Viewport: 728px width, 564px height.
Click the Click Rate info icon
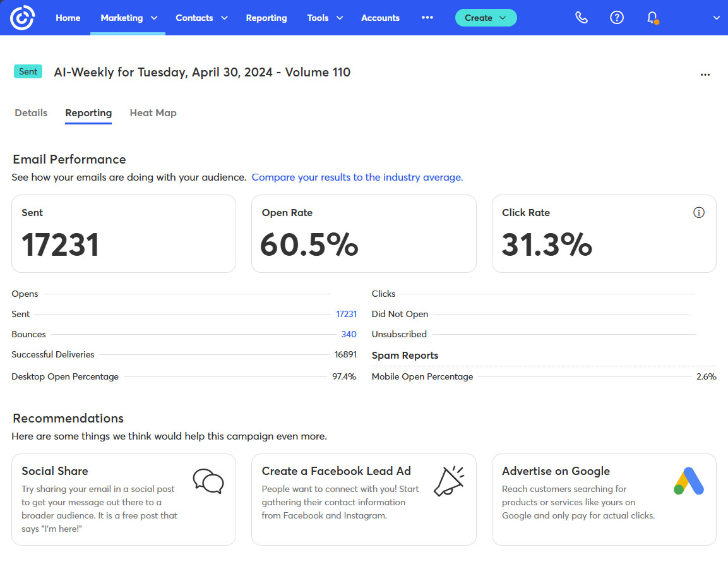698,213
